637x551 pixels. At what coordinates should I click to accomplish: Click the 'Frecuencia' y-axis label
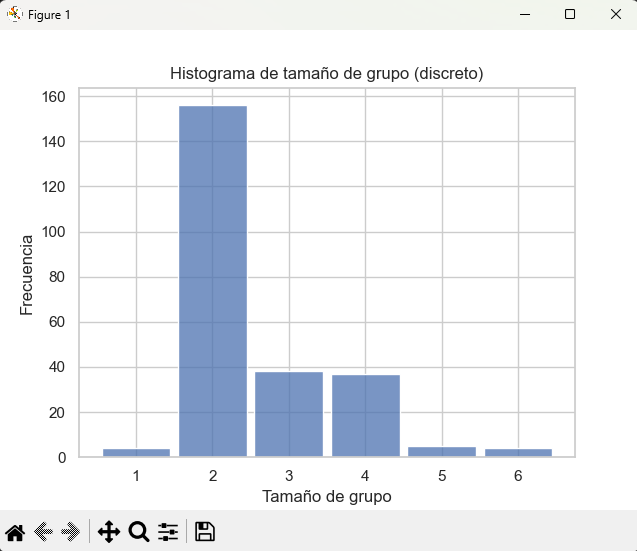click(x=27, y=273)
